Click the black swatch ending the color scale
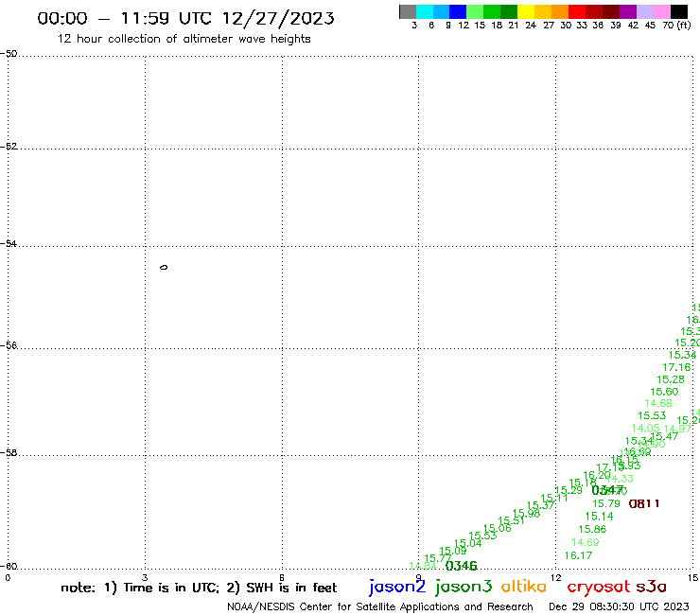700x615 pixels. tap(679, 11)
